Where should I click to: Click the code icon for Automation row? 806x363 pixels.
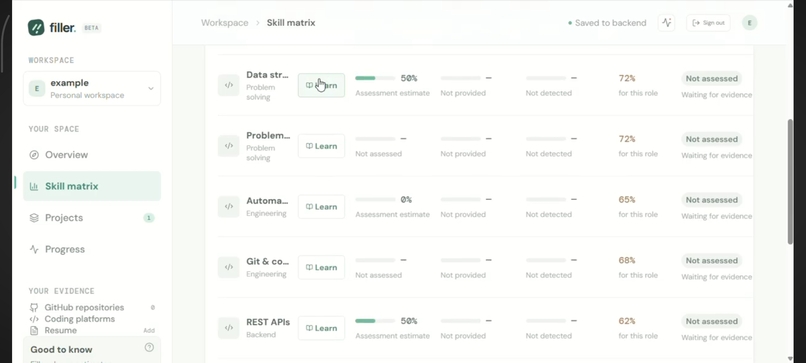pyautogui.click(x=229, y=207)
